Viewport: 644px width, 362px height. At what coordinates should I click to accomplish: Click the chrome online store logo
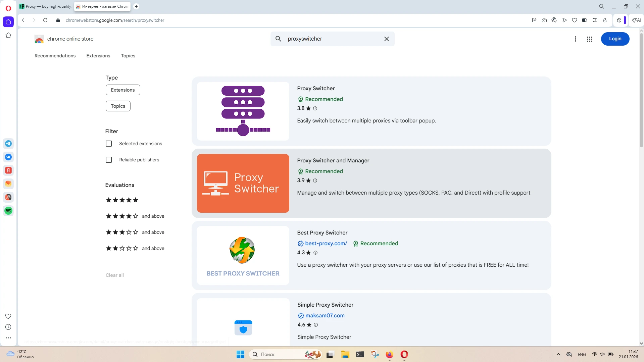[64, 39]
